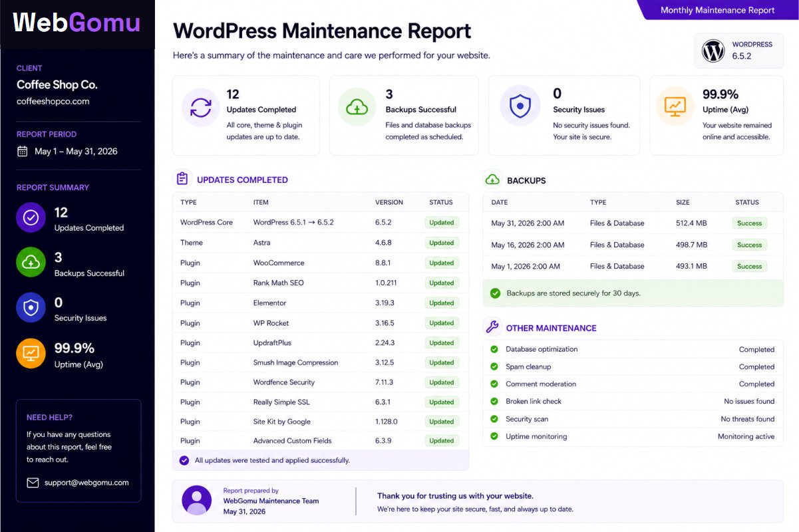Click Success badge for May 1 backup

click(x=749, y=266)
